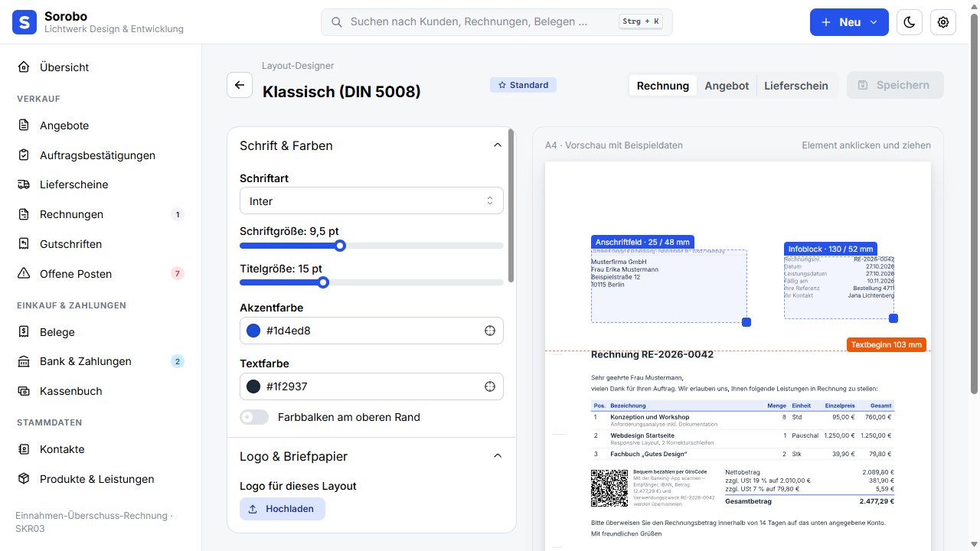980x551 pixels.
Task: Click the Anschriftfeld resize handle
Action: pos(746,322)
